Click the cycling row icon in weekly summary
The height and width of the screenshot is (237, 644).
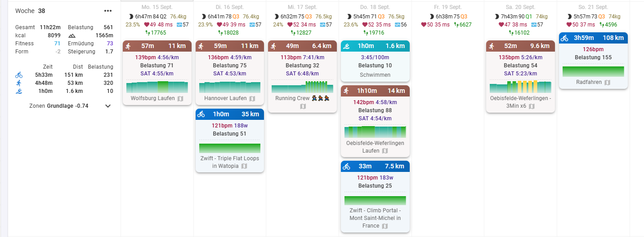(x=18, y=75)
